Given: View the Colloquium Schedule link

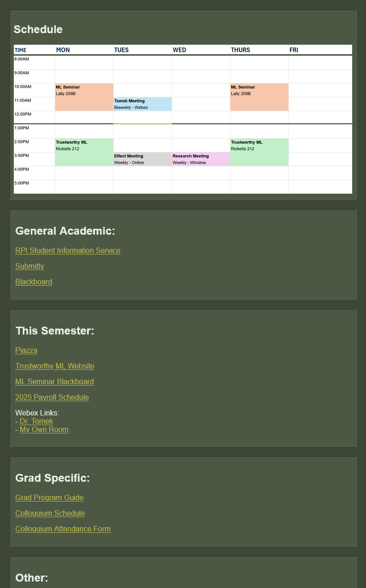Looking at the screenshot, I should coord(50,513).
